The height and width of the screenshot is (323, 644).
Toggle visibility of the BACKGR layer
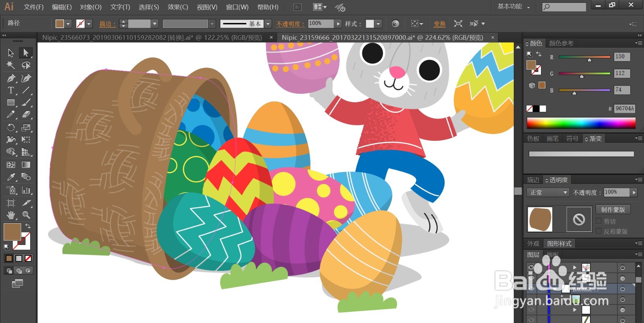531,288
